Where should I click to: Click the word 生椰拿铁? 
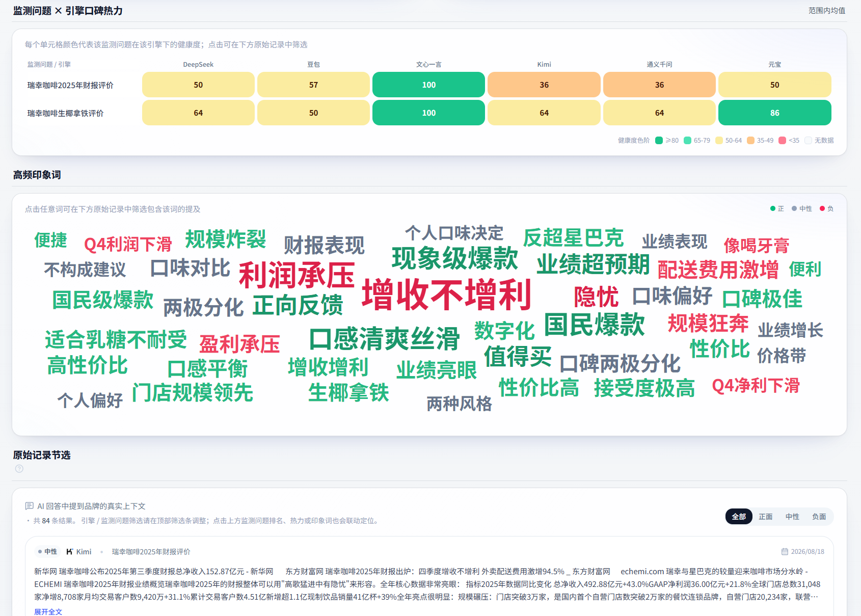pyautogui.click(x=348, y=393)
